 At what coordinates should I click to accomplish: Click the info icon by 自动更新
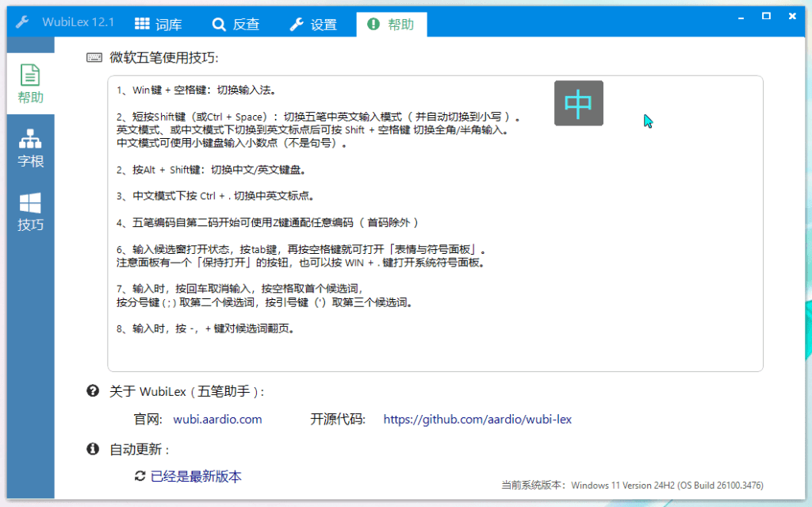click(93, 449)
